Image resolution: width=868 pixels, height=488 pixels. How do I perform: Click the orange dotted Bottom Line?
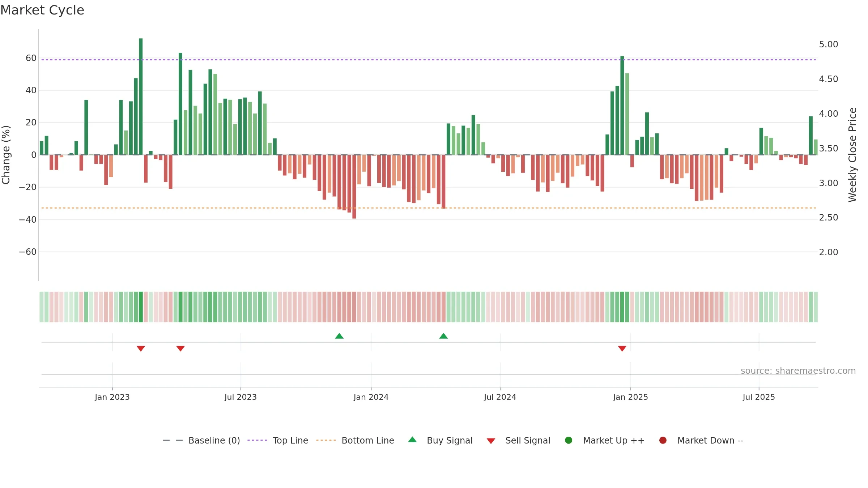429,208
